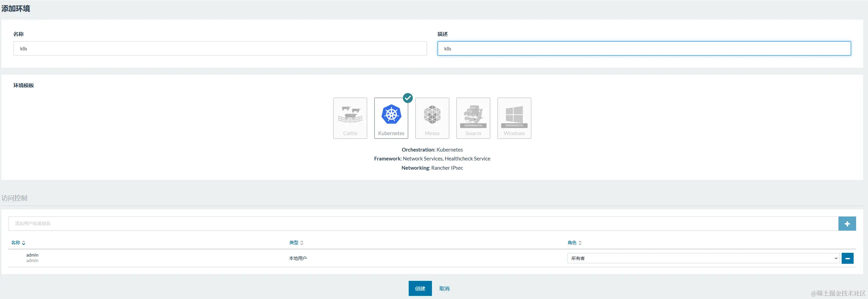Click the 本地用户 type cell
Image resolution: width=868 pixels, height=299 pixels.
(x=298, y=258)
